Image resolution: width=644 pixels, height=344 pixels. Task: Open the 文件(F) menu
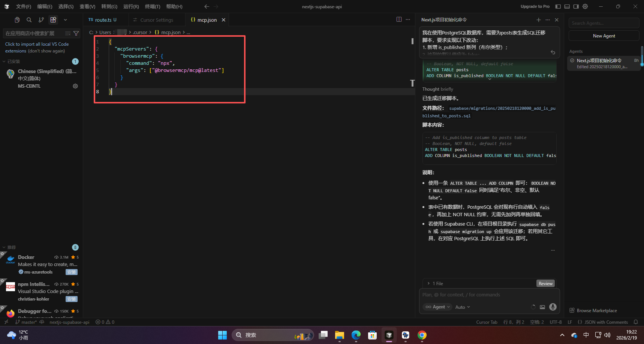coord(24,6)
